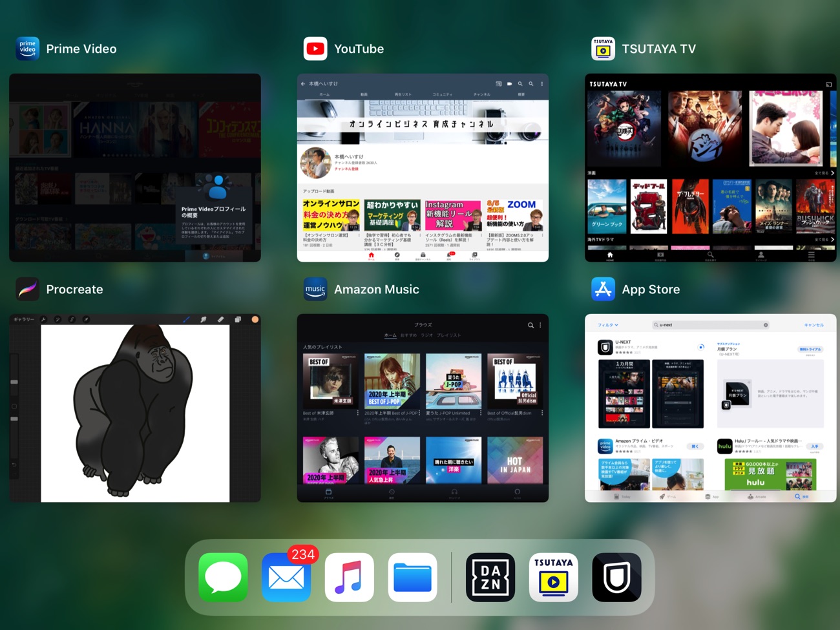Click the Procreate modify square button on sidebar
Image resolution: width=840 pixels, height=630 pixels.
click(x=14, y=406)
